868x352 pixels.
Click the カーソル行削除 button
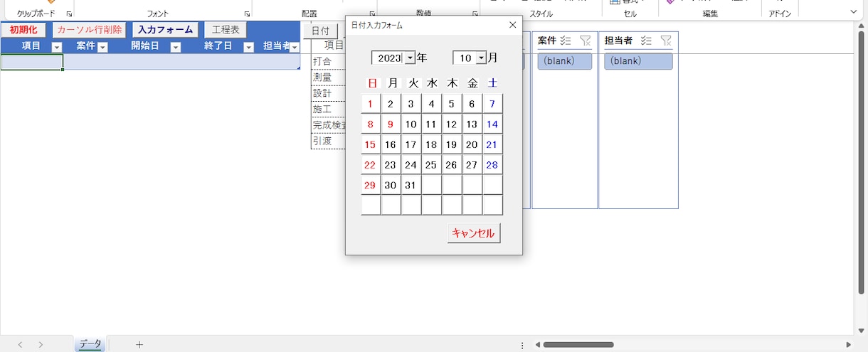[89, 30]
